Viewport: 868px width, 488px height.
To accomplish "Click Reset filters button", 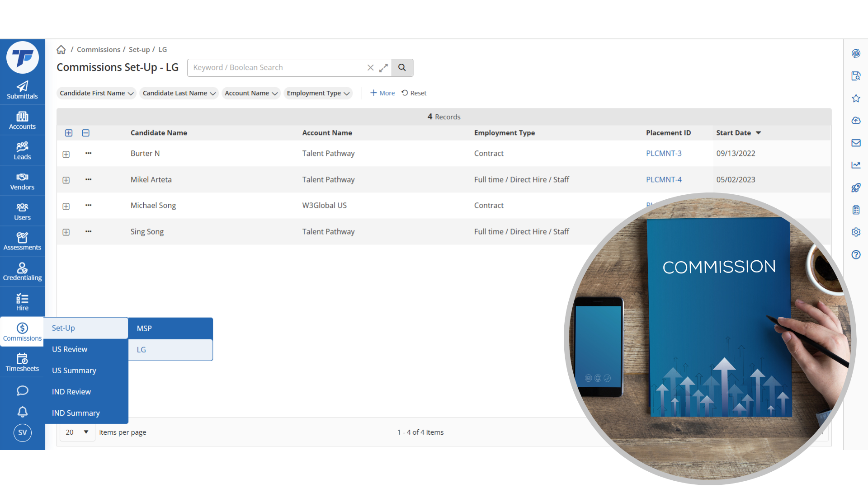I will click(x=414, y=93).
